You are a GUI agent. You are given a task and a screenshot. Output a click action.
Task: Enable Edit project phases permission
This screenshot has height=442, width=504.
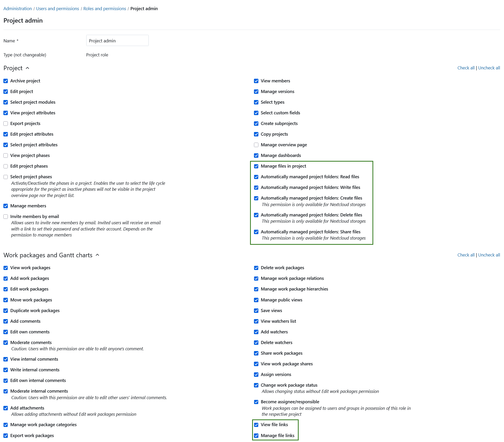6,166
